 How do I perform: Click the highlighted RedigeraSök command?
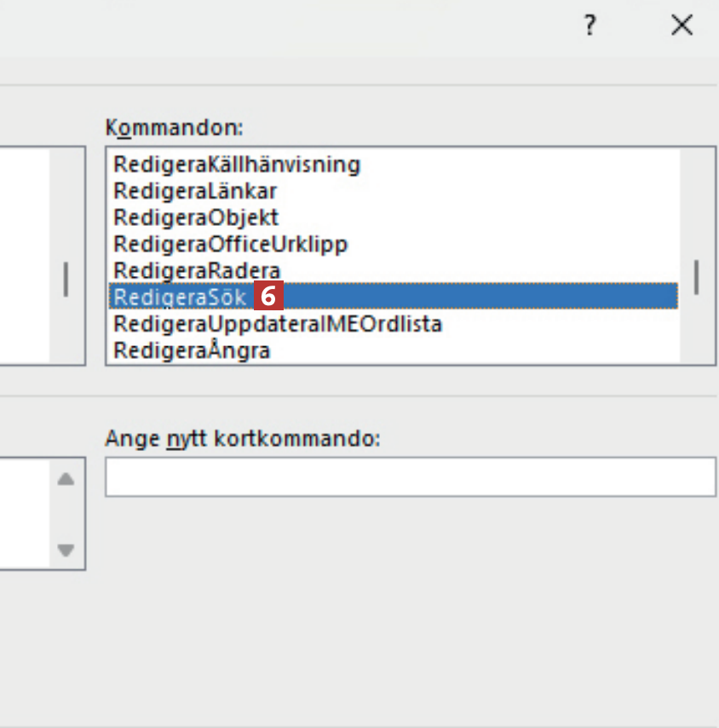pos(180,297)
